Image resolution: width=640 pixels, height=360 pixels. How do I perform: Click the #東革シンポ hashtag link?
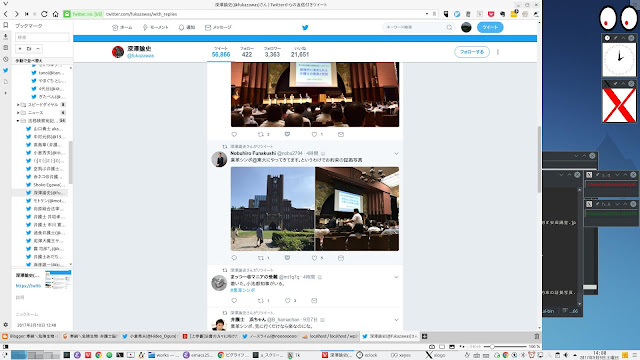point(242,290)
